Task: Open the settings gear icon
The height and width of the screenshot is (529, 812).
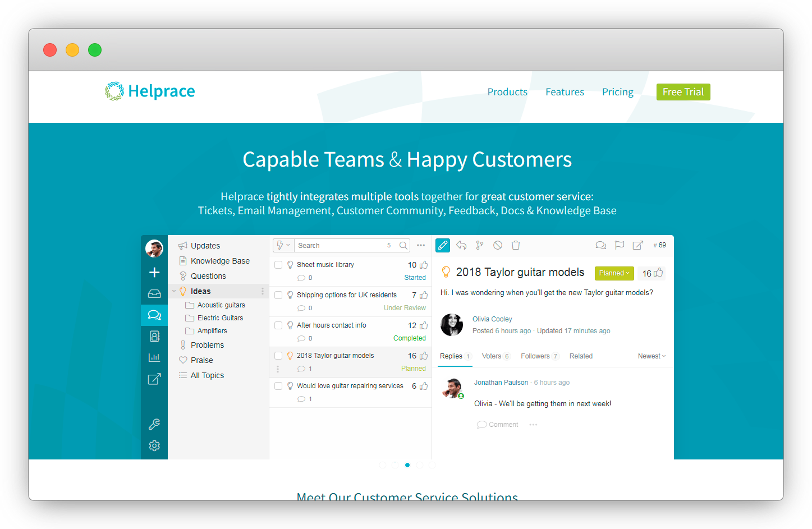Action: [154, 445]
